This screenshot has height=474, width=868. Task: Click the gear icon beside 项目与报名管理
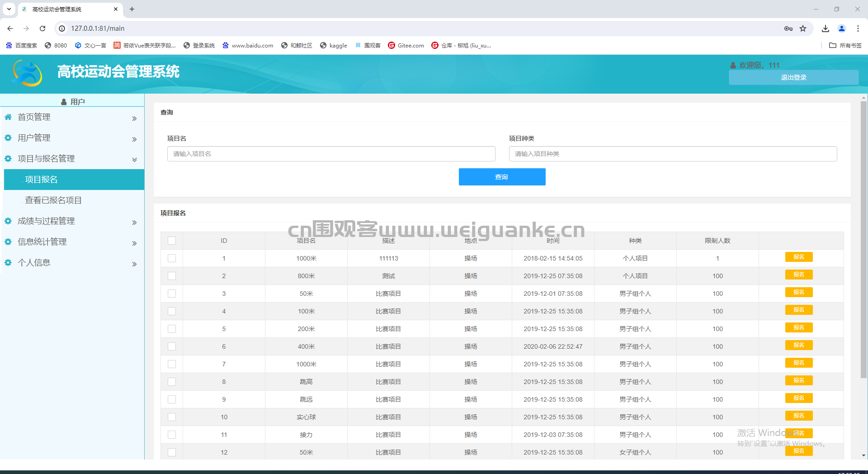8,158
